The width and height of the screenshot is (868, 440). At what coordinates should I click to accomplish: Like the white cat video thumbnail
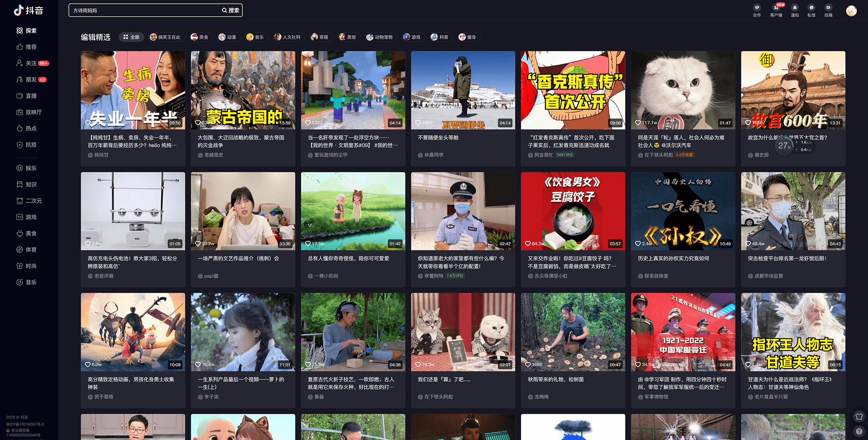pos(638,123)
